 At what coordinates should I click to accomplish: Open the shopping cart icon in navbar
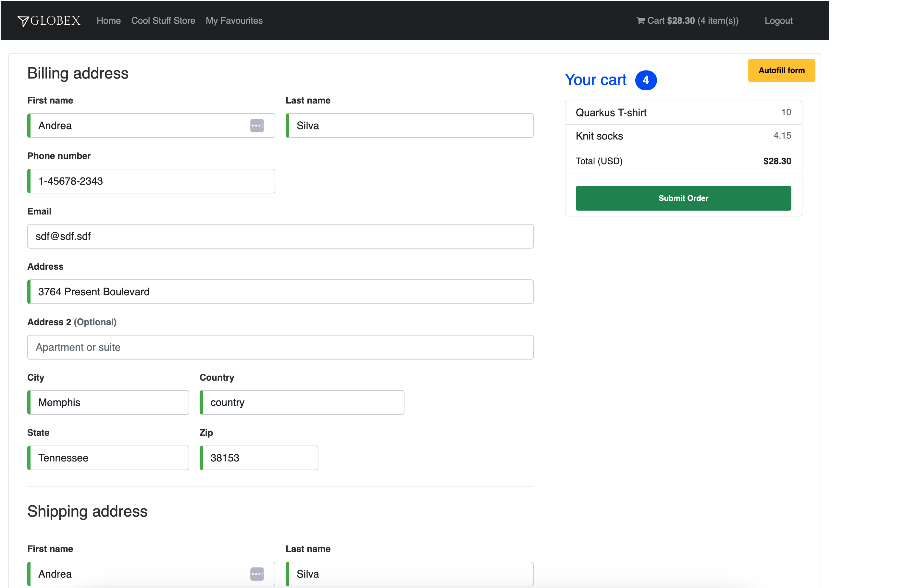641,21
